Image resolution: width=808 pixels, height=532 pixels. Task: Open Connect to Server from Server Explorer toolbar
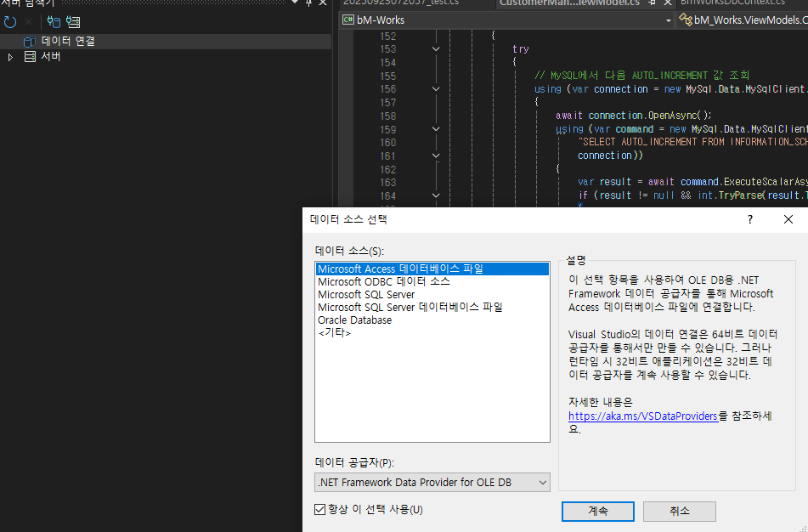pyautogui.click(x=73, y=21)
